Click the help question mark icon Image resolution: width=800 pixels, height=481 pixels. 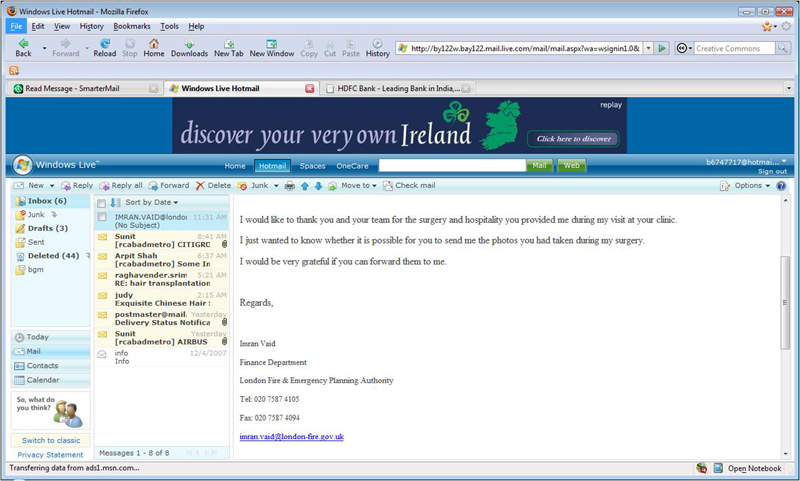point(781,186)
